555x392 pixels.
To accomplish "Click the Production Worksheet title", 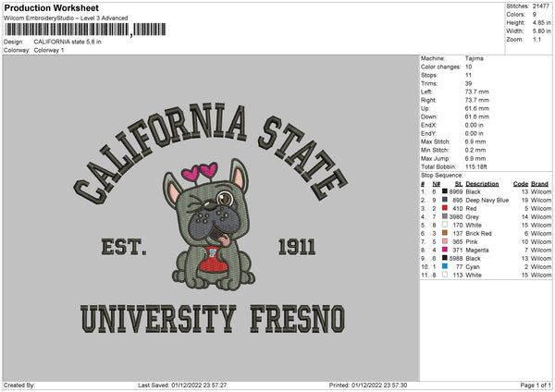I will (x=51, y=7).
